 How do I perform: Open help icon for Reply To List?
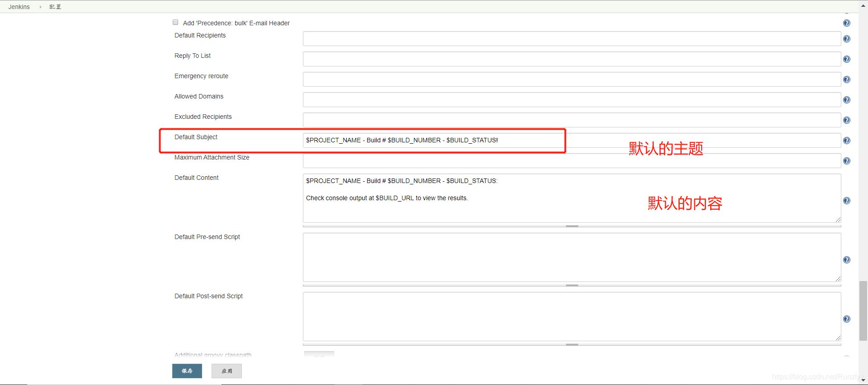(847, 59)
